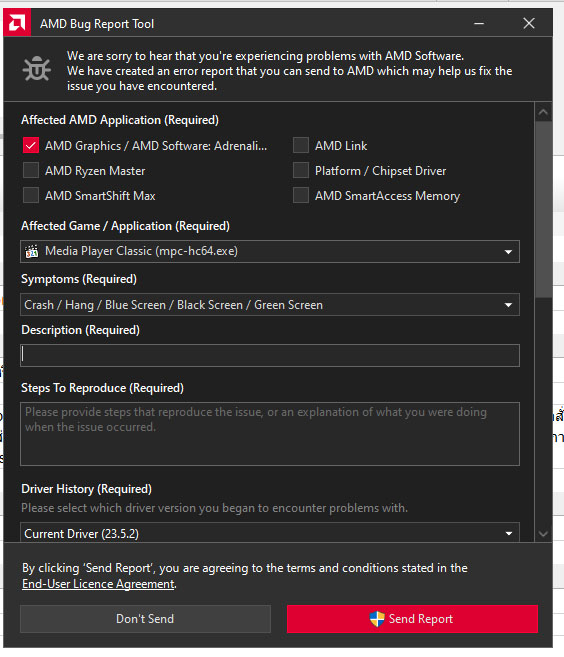
Task: Click the AMD logo in the title bar
Action: 17,23
